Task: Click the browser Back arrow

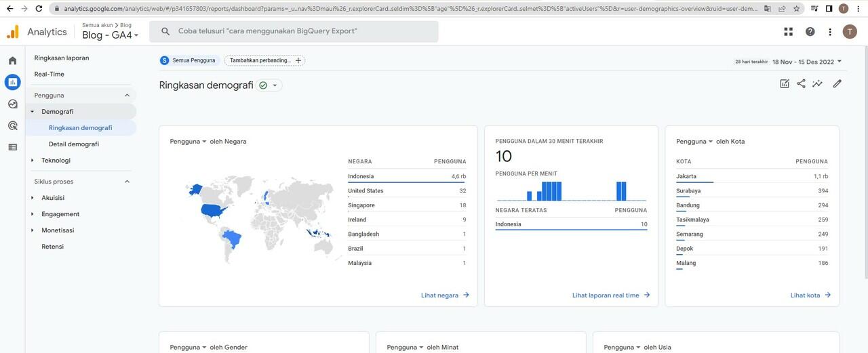Action: pos(9,9)
